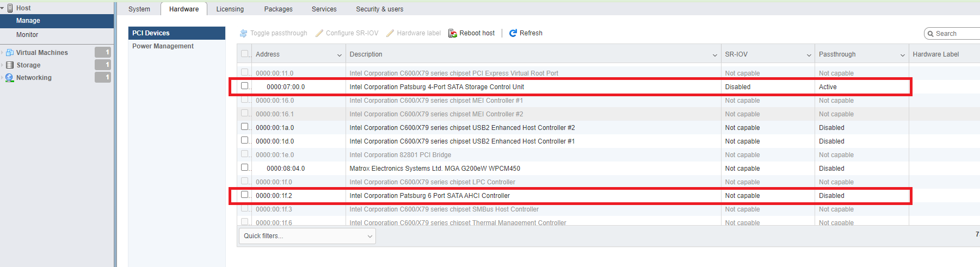980x267 pixels.
Task: Click the search magnifier icon
Action: pyautogui.click(x=930, y=34)
